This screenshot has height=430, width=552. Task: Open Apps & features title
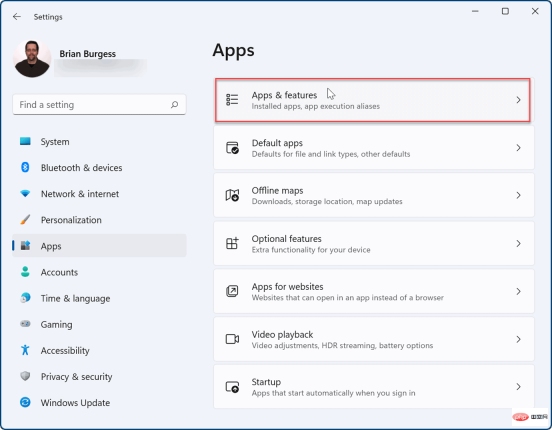[284, 95]
